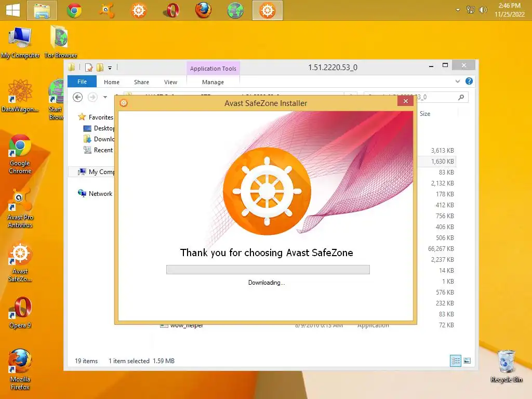The width and height of the screenshot is (532, 399).
Task: Open Quick Access Toolbar customize dropdown
Action: coord(110,68)
